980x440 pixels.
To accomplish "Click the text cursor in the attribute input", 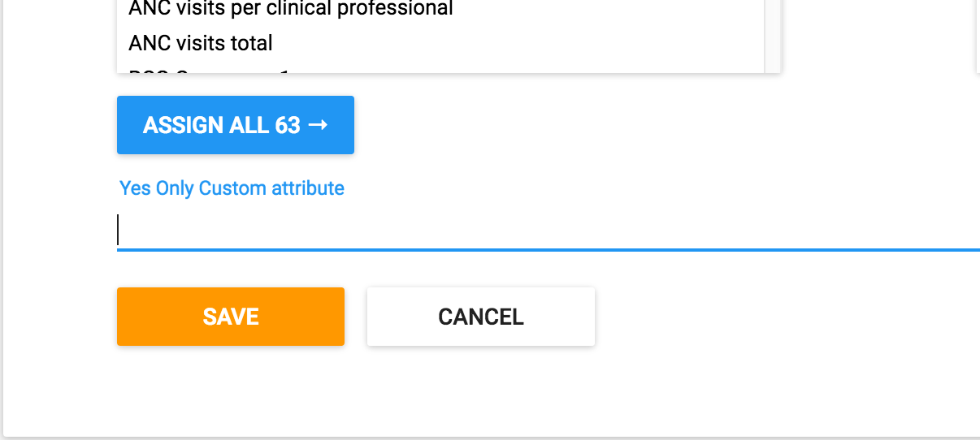I will tap(119, 230).
